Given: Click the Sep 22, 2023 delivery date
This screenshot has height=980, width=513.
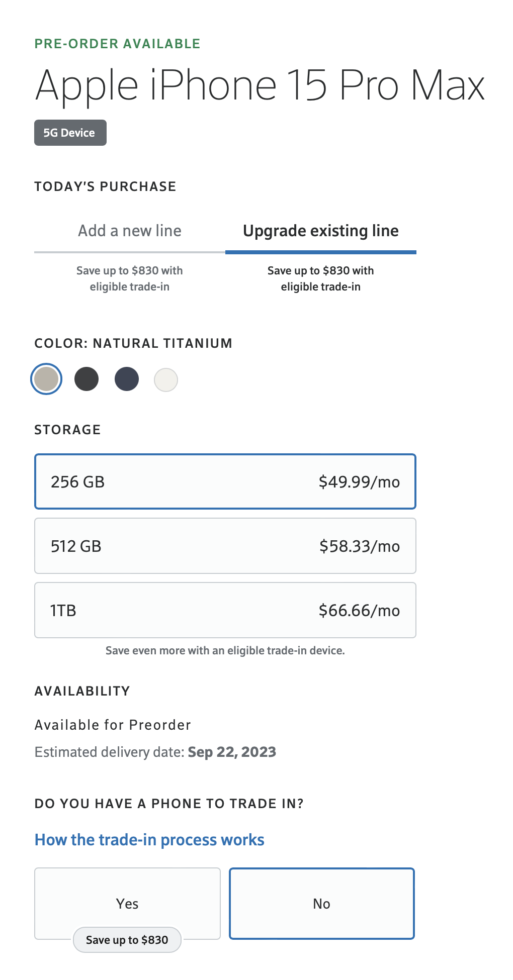Looking at the screenshot, I should 232,752.
